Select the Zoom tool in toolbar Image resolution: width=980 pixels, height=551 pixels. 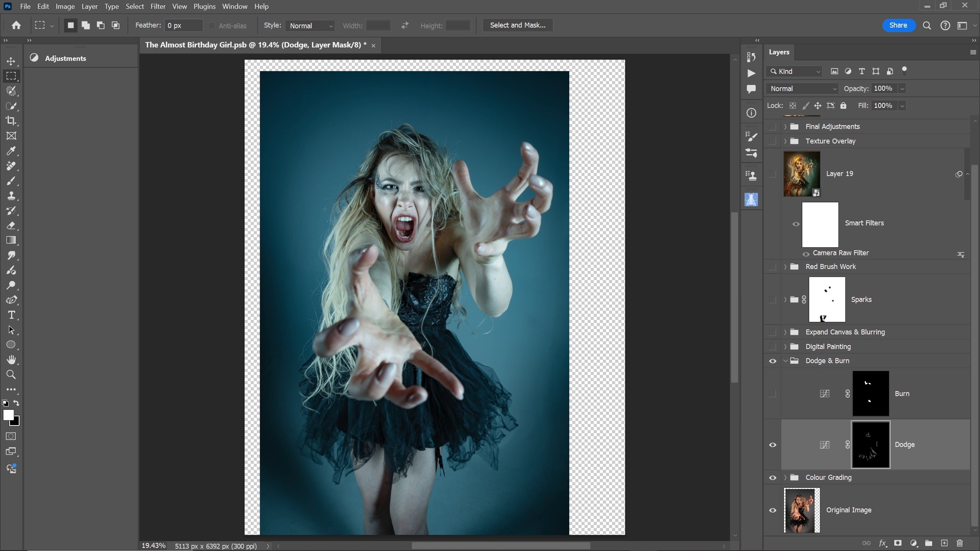11,375
